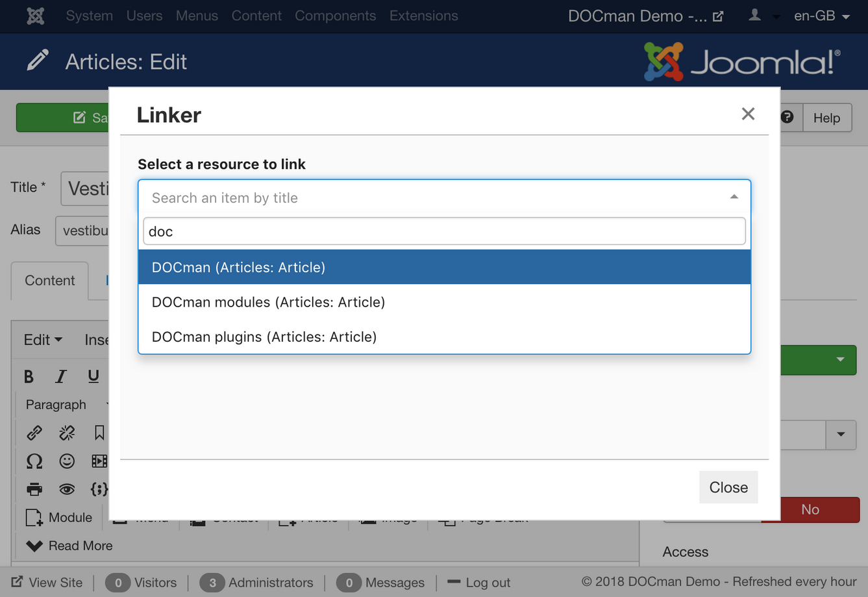868x597 pixels.
Task: Click in the doc search text field
Action: click(x=444, y=231)
